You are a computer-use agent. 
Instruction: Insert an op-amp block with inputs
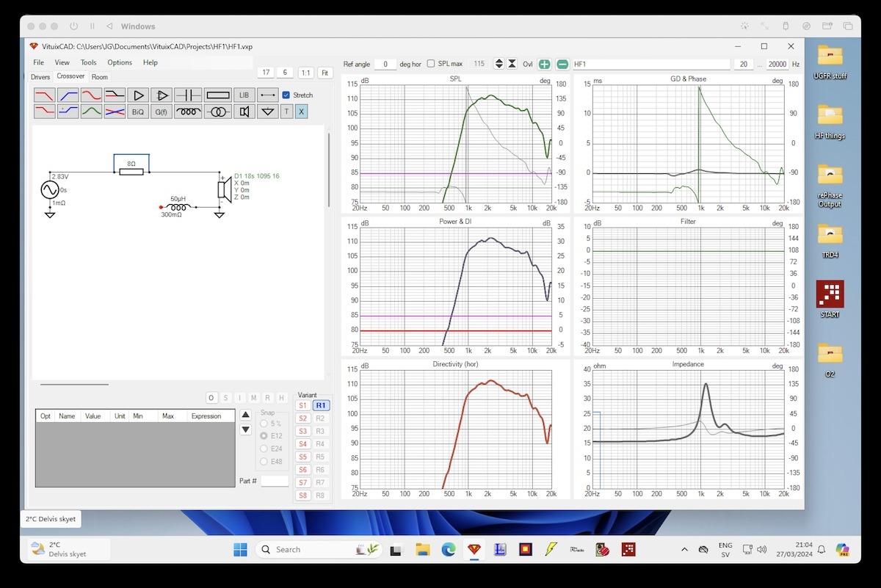coord(161,95)
